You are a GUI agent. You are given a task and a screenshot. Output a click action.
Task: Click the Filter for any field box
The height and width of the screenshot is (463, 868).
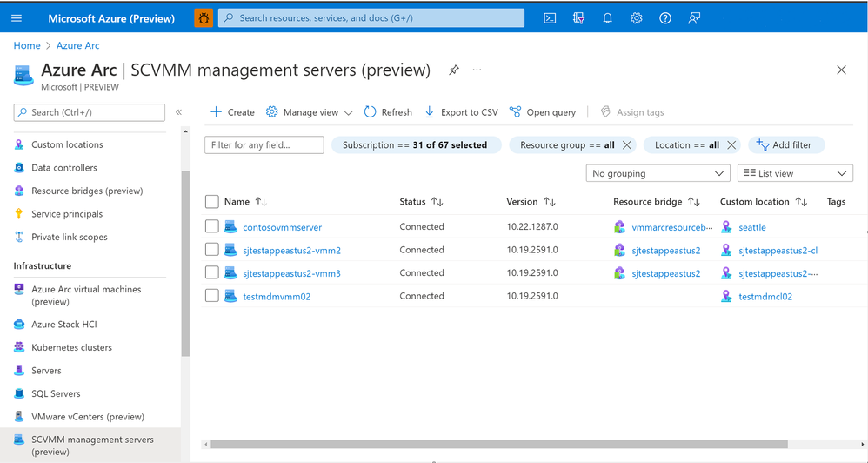pos(264,145)
